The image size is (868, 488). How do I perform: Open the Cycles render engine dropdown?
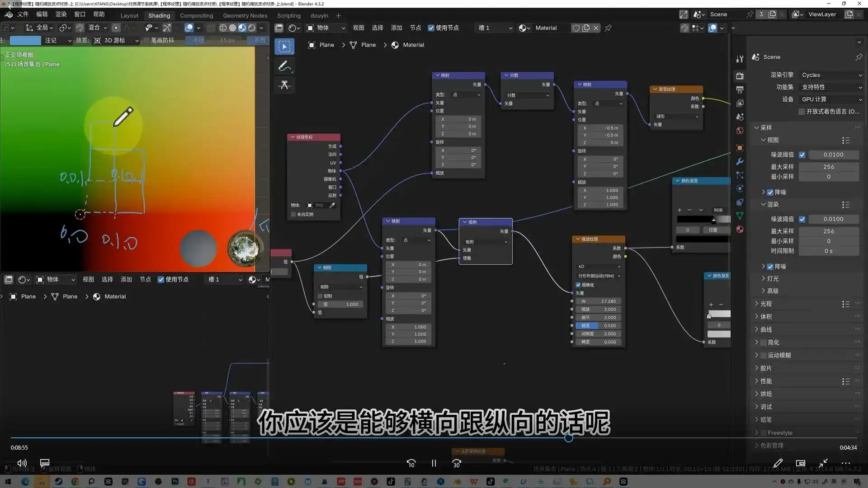pyautogui.click(x=831, y=75)
